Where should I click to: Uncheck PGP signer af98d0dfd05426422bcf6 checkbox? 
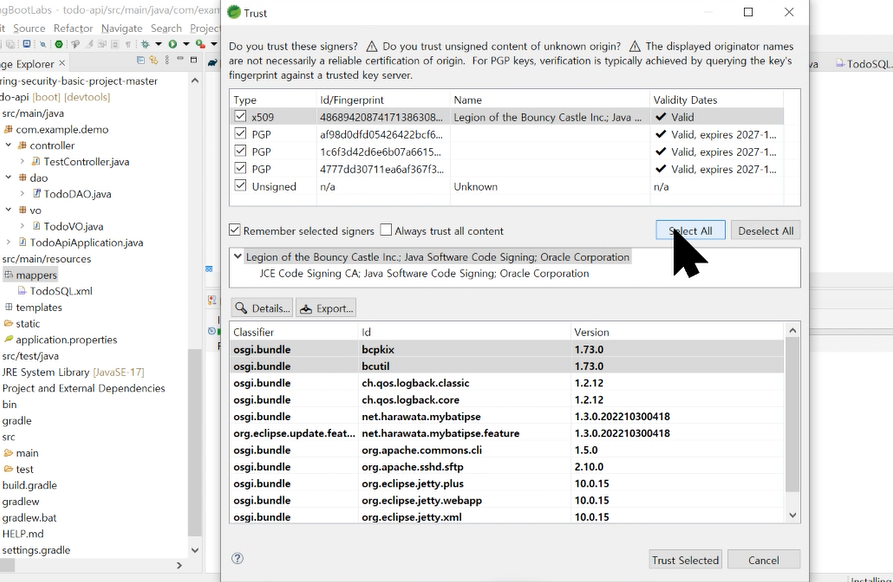[240, 134]
